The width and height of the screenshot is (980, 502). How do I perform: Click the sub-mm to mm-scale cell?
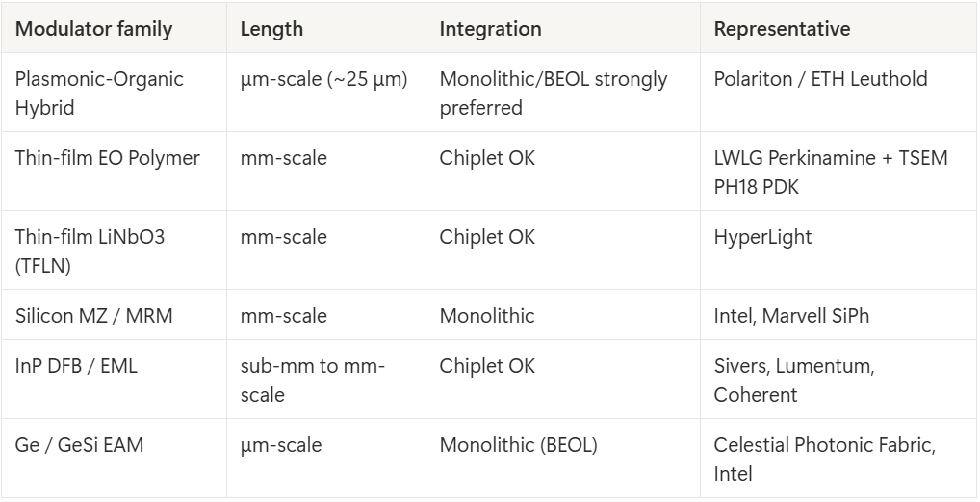[326, 380]
